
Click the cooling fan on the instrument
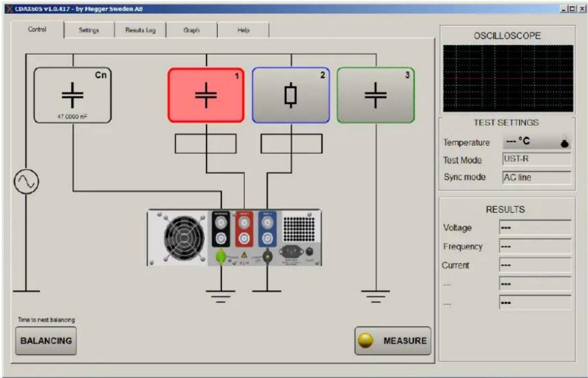[x=184, y=238]
